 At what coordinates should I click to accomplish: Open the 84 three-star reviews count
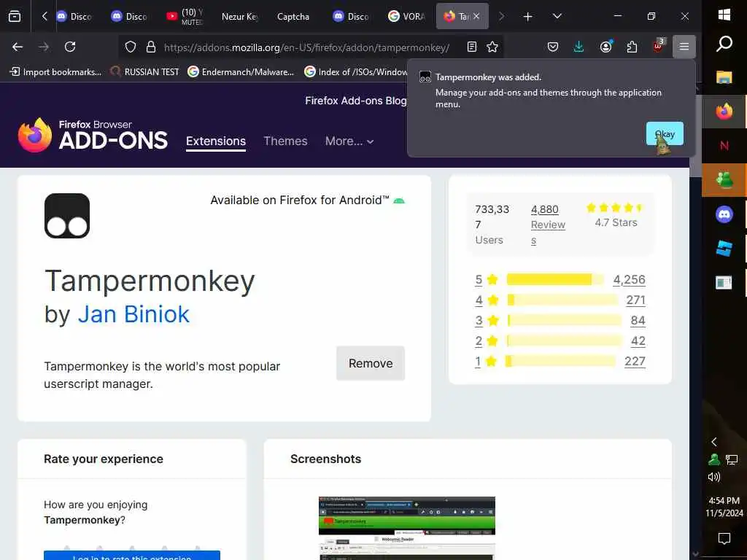638,321
